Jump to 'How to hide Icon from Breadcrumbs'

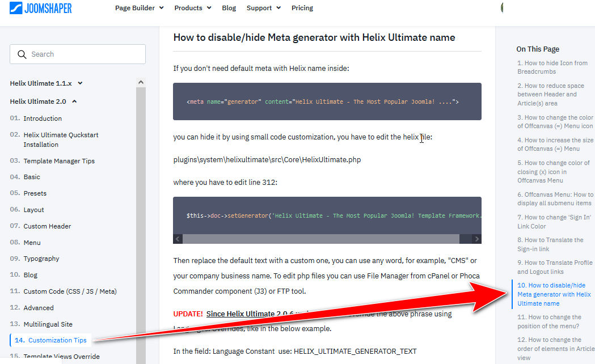tap(552, 67)
